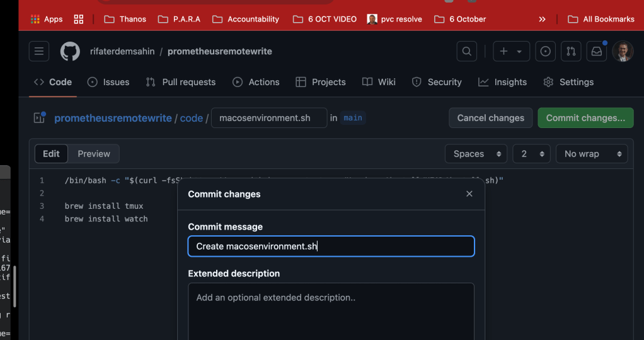Open the Accountability bookmark folder

pos(246,19)
